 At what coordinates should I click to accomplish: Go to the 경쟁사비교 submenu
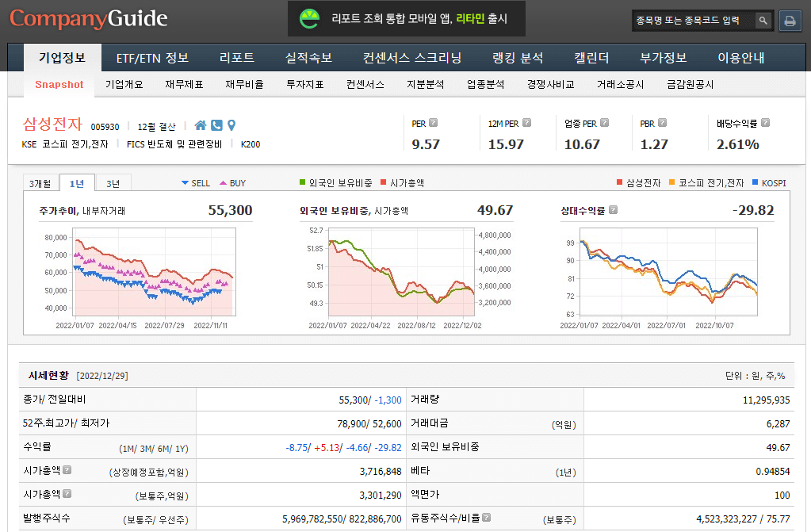(551, 84)
